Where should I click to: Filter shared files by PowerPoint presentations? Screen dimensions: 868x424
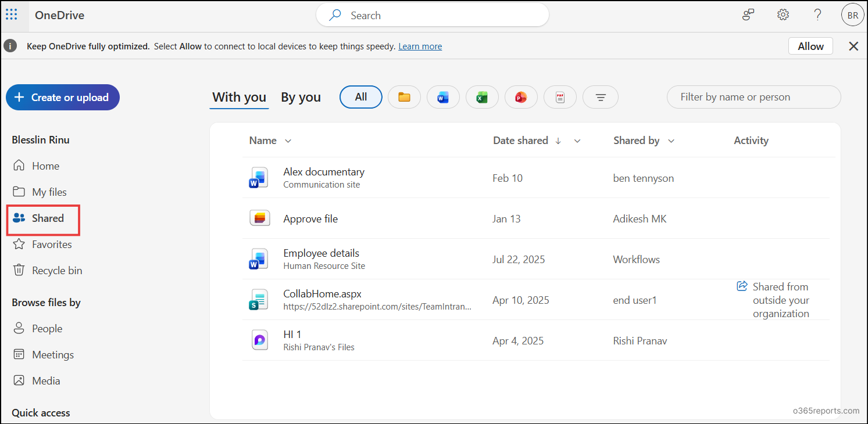tap(521, 97)
